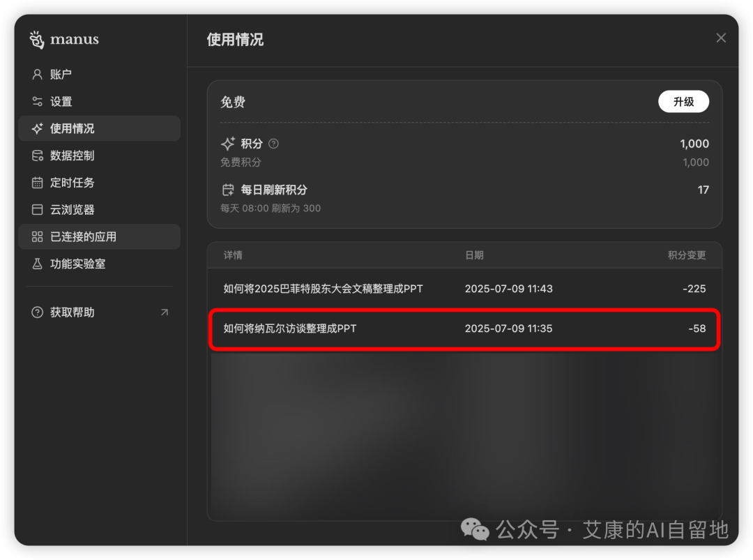The image size is (753, 560).
Task: Click the browser window icon for 云浏览器
Action: click(x=37, y=209)
